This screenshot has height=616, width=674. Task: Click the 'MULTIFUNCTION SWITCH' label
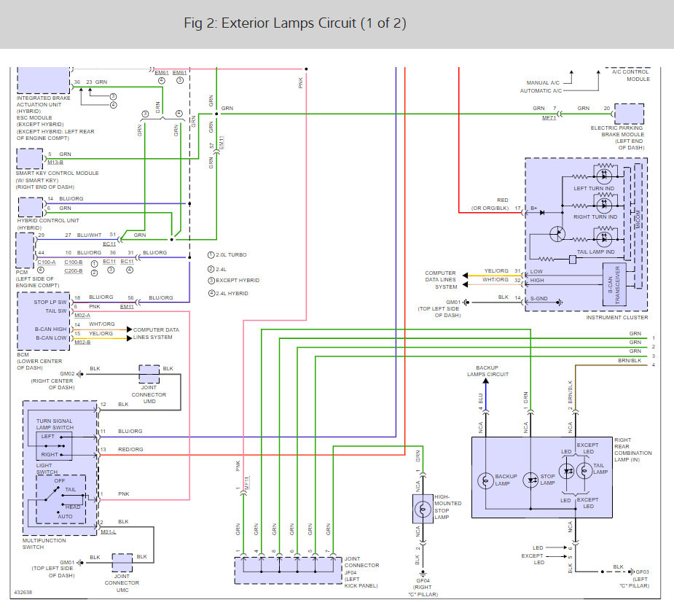(x=44, y=544)
